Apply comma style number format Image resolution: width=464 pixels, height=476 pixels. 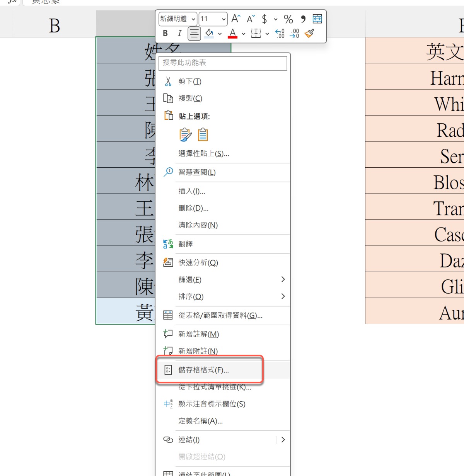(303, 19)
